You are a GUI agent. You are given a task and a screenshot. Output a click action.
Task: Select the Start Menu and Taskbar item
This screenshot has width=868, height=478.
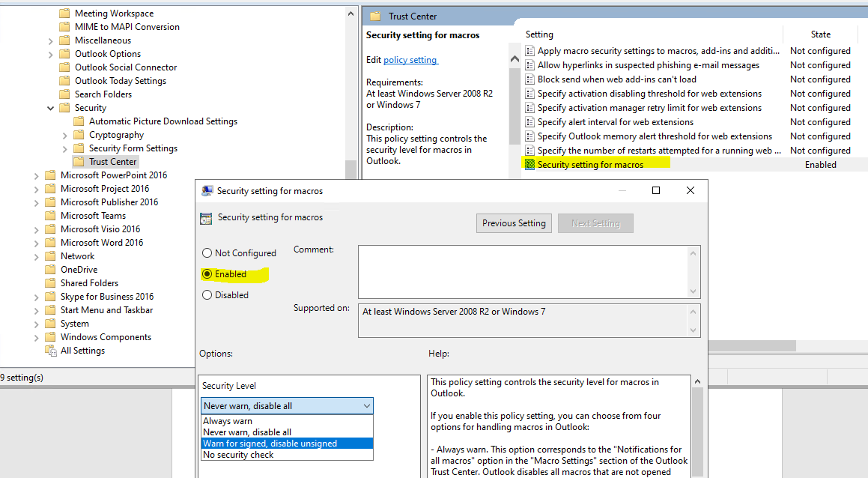click(x=107, y=310)
